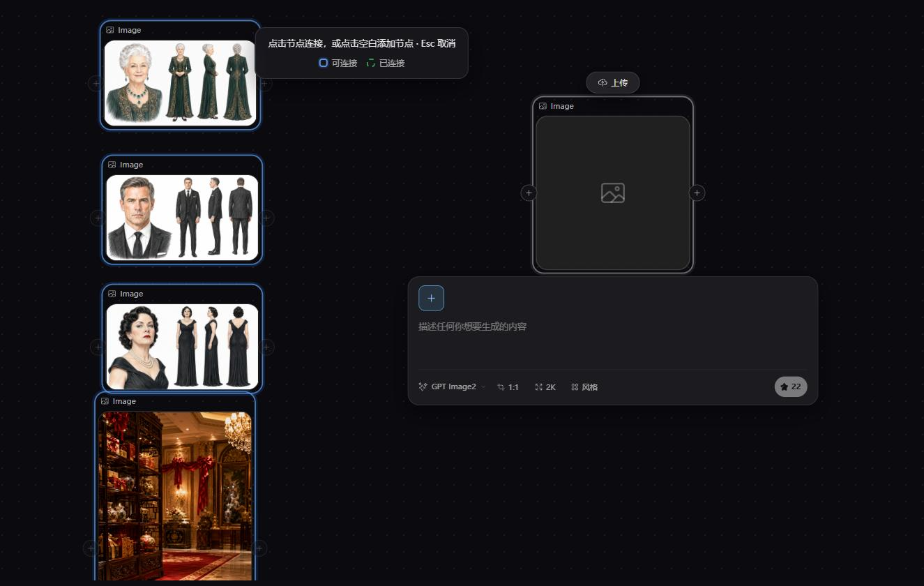Click left connector plus of the man in suit node
924x586 pixels.
[98, 218]
